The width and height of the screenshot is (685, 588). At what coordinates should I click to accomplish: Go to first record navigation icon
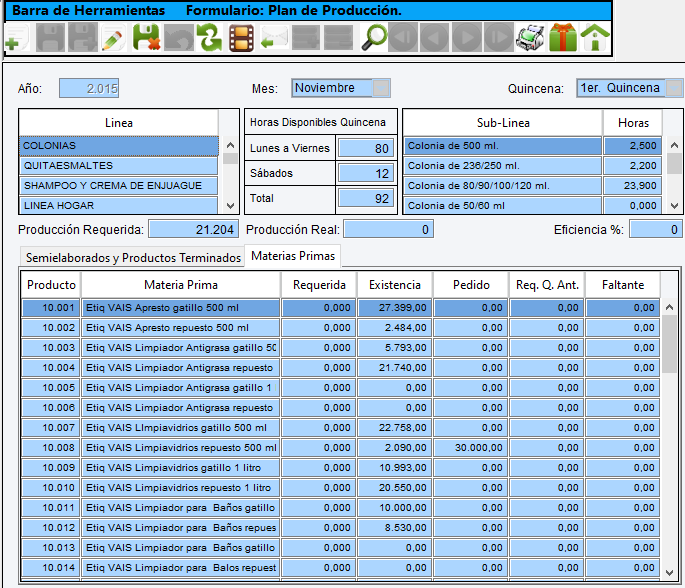pos(403,38)
